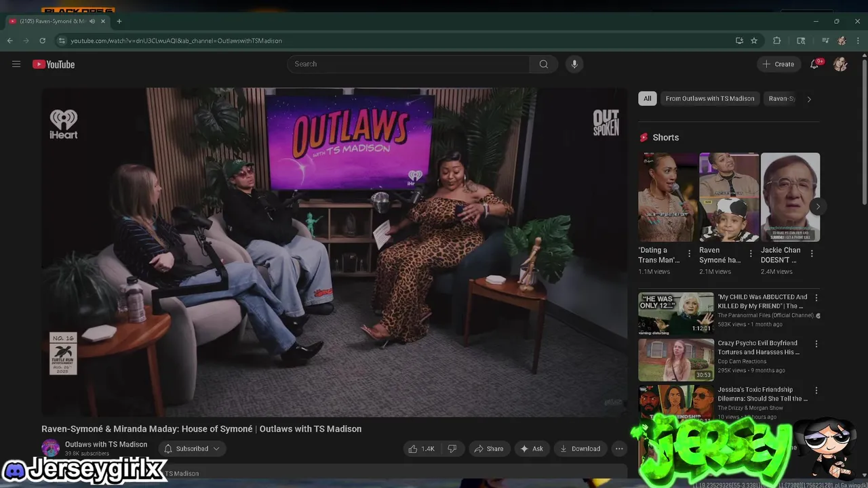Go back in the browser
This screenshot has width=868, height=488.
[9, 41]
